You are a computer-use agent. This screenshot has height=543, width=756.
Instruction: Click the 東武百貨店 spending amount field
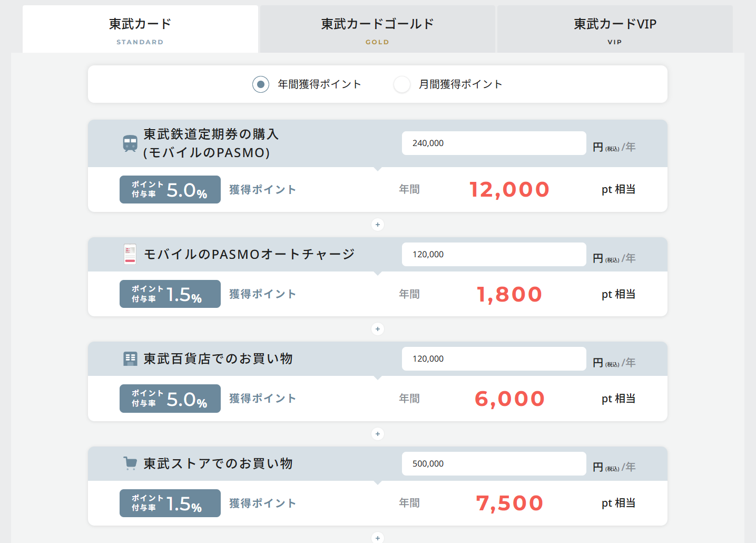pyautogui.click(x=494, y=359)
